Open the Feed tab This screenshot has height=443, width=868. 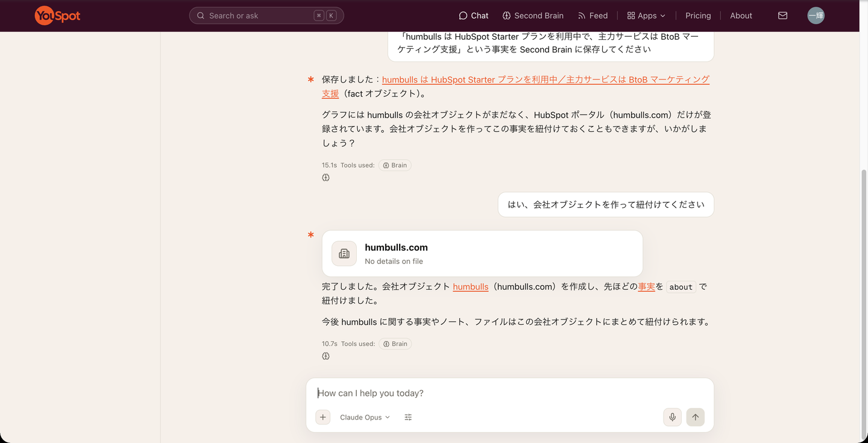pyautogui.click(x=593, y=16)
